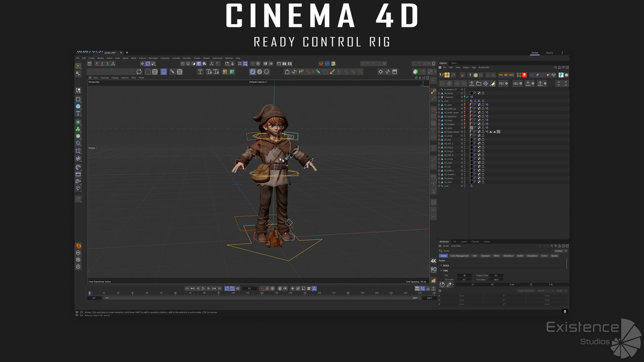Viewport: 644px width, 362px height.
Task: Toggle the Z axis lock
Action: click(107, 64)
